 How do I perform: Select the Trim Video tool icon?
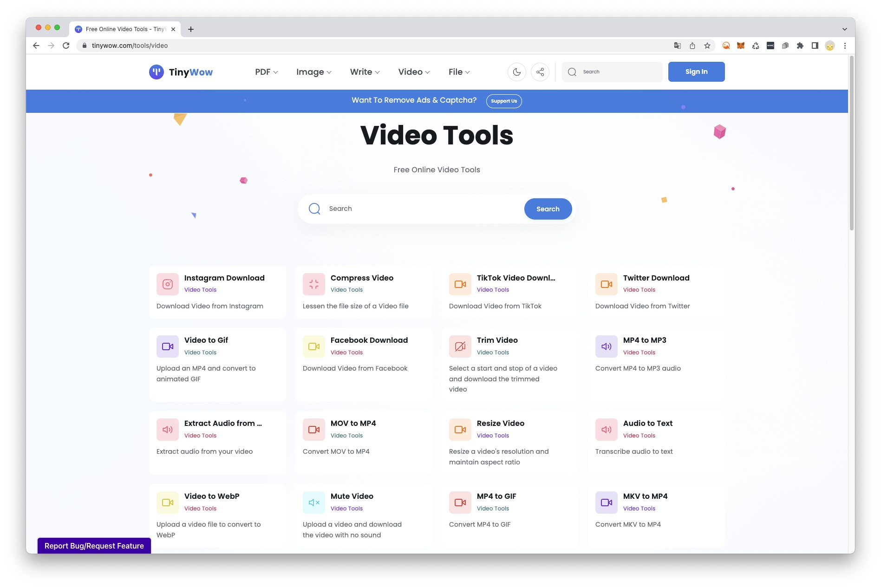(x=460, y=346)
